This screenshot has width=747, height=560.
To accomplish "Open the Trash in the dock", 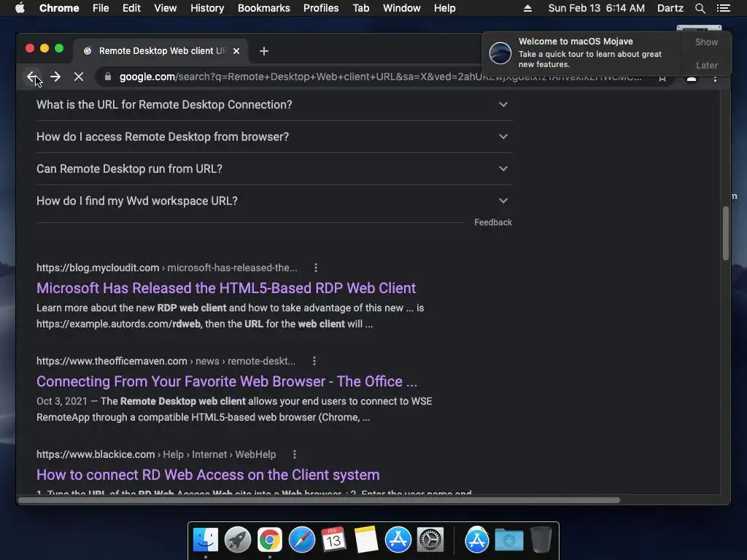I will [541, 540].
